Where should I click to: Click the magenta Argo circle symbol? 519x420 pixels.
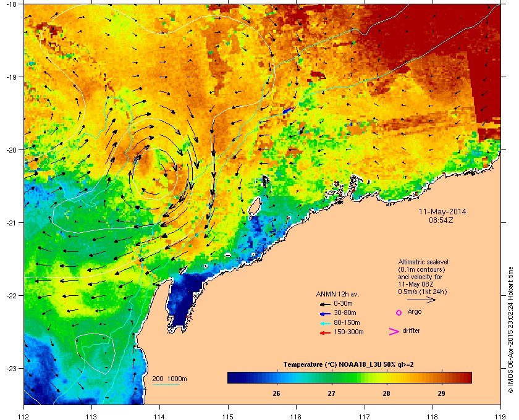[399, 313]
